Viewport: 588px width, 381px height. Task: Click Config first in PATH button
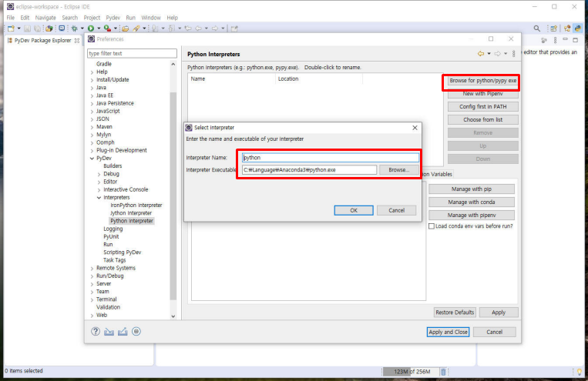coord(483,107)
